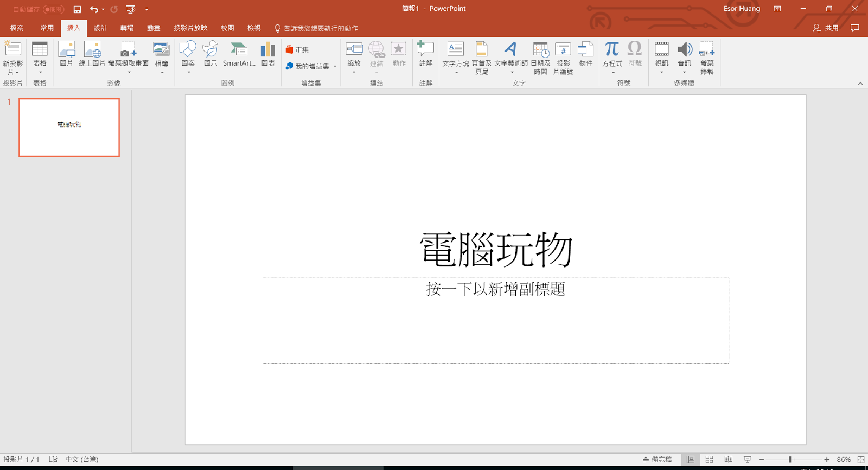868x470 pixels.
Task: Click the Esor Huang account name
Action: [x=742, y=9]
